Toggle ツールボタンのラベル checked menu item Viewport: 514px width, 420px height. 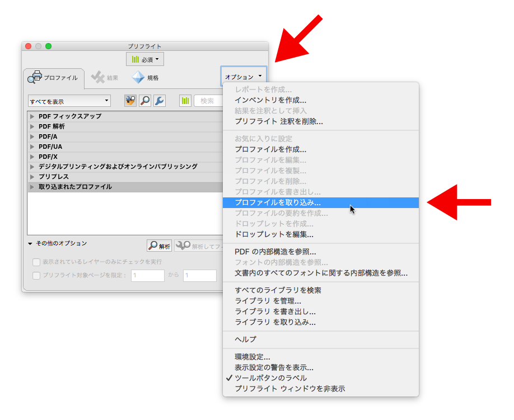(x=321, y=378)
